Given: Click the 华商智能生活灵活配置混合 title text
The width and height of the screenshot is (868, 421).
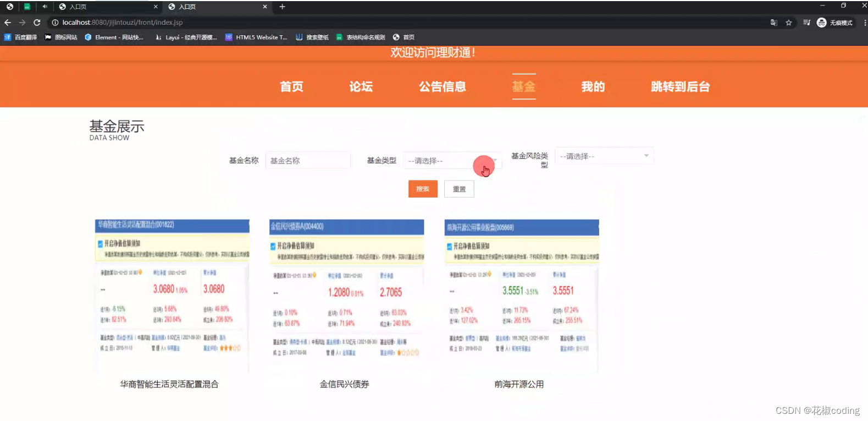Looking at the screenshot, I should pos(169,384).
